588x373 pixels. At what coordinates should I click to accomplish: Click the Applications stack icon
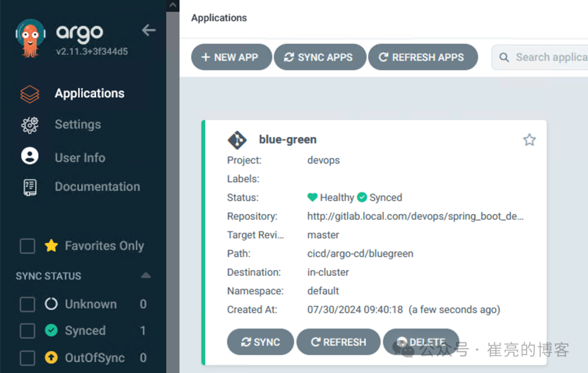30,94
